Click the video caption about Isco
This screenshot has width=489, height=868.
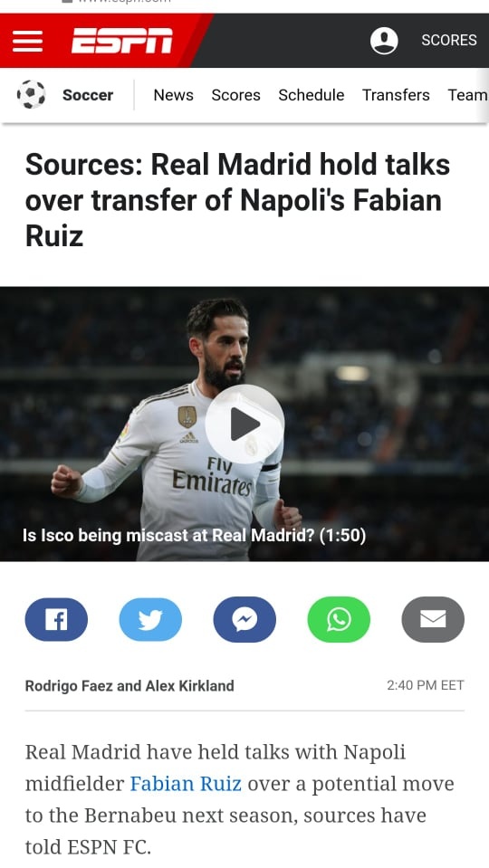(195, 535)
